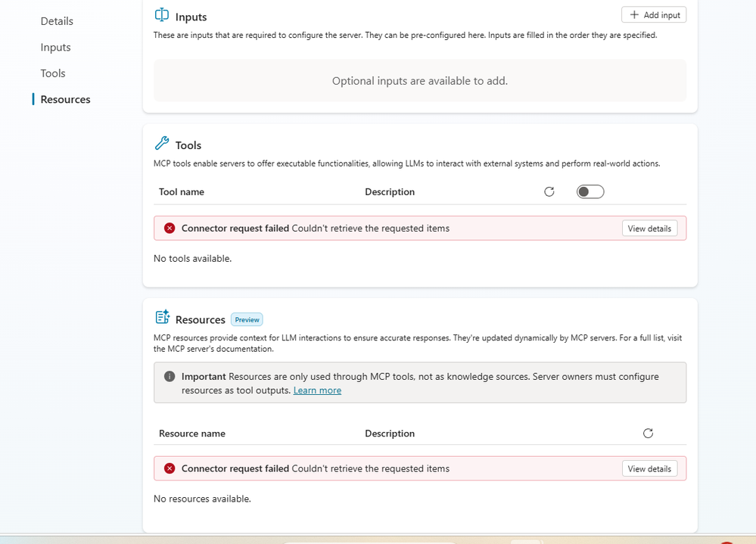The width and height of the screenshot is (756, 544).
Task: Refresh the Tools list
Action: tap(549, 191)
